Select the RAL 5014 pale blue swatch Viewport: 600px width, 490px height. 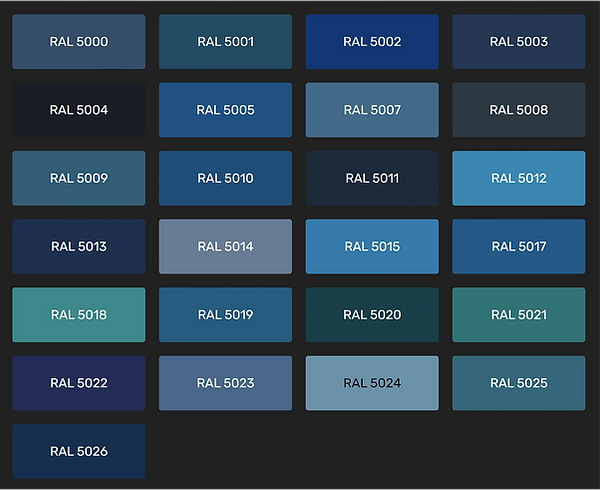point(225,246)
